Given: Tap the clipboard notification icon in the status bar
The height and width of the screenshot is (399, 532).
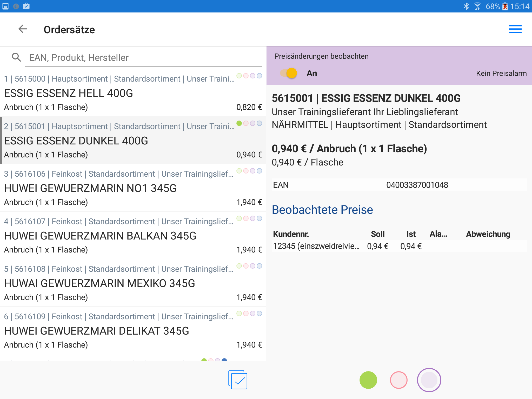Looking at the screenshot, I should point(26,6).
